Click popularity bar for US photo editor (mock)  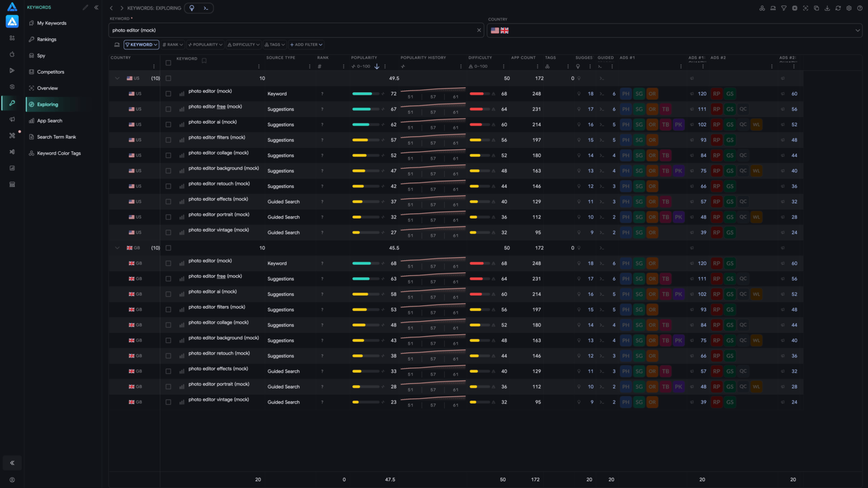coord(366,94)
